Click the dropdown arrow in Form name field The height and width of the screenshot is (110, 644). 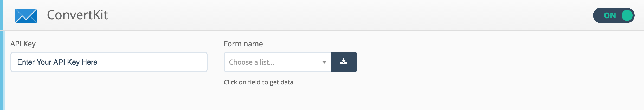(324, 62)
